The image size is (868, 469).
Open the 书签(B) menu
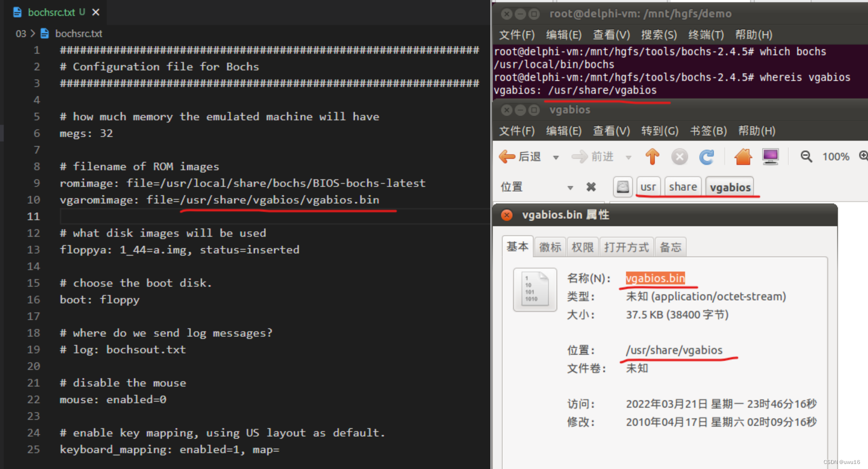708,131
